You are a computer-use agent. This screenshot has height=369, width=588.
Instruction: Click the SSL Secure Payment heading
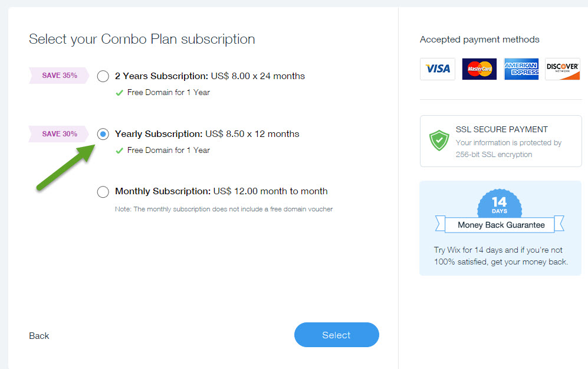tap(502, 129)
